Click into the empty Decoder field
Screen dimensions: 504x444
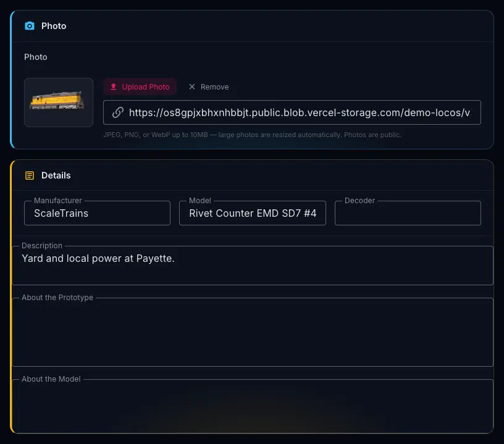(x=408, y=213)
